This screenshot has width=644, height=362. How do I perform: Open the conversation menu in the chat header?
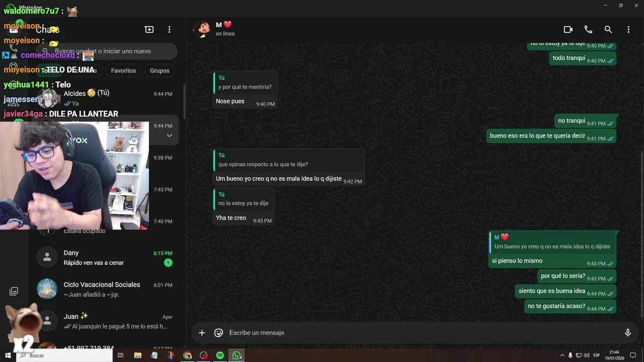pos(628,30)
